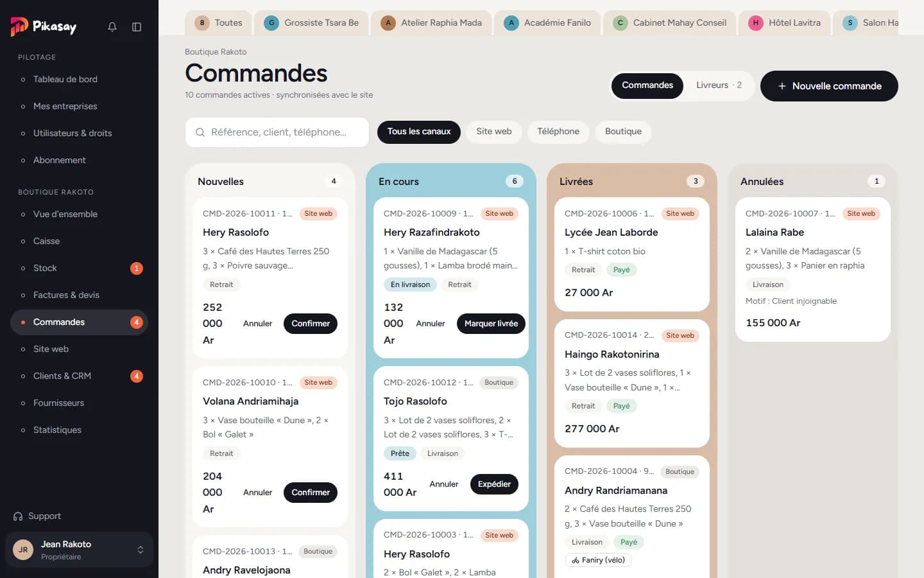The image size is (924, 578).
Task: Mark Hery Razafindrakoto order as livrée
Action: click(x=491, y=324)
